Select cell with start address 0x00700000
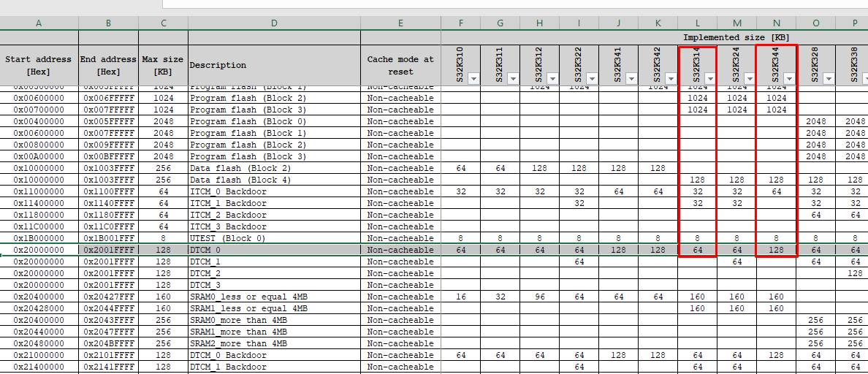The width and height of the screenshot is (868, 374). point(39,110)
